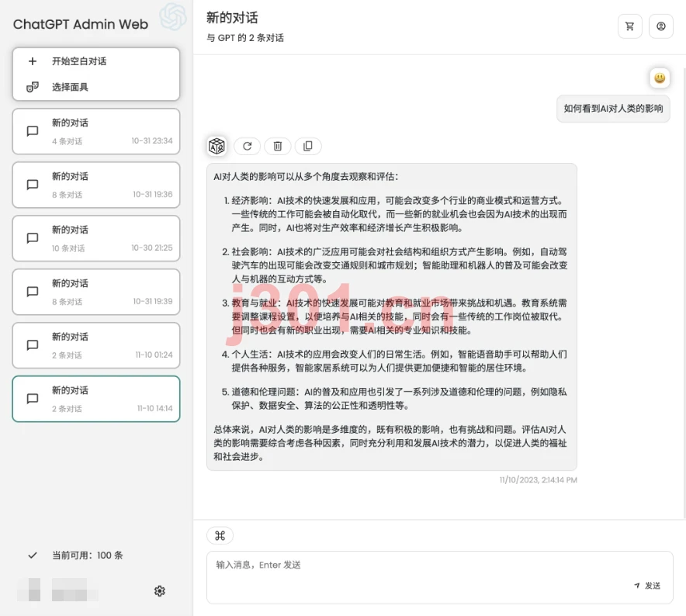Click the checkmark icon beside 当前可用
686x616 pixels.
(x=33, y=555)
